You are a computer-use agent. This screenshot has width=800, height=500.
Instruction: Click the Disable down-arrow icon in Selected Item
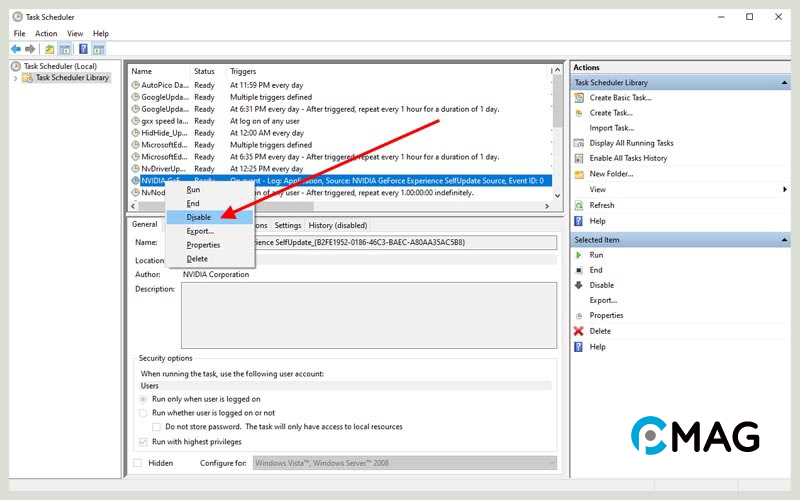[579, 285]
